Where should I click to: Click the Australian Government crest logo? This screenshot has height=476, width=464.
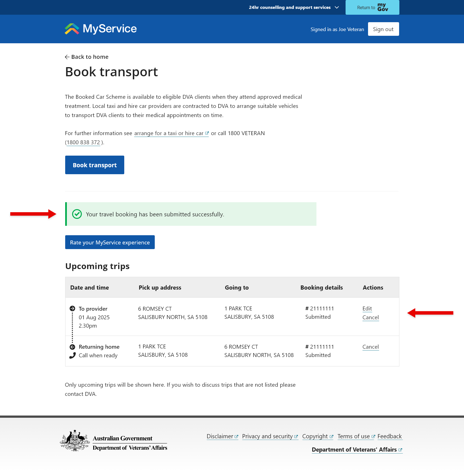[x=75, y=441]
